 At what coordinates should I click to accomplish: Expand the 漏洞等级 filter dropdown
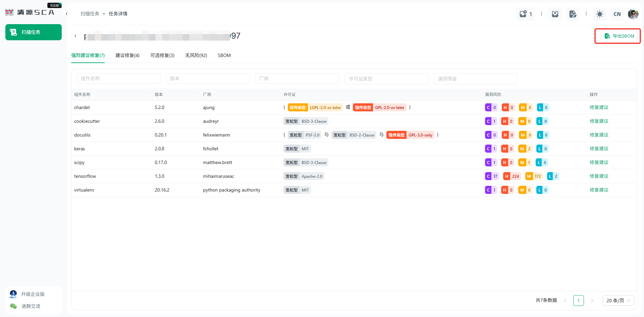pyautogui.click(x=475, y=78)
